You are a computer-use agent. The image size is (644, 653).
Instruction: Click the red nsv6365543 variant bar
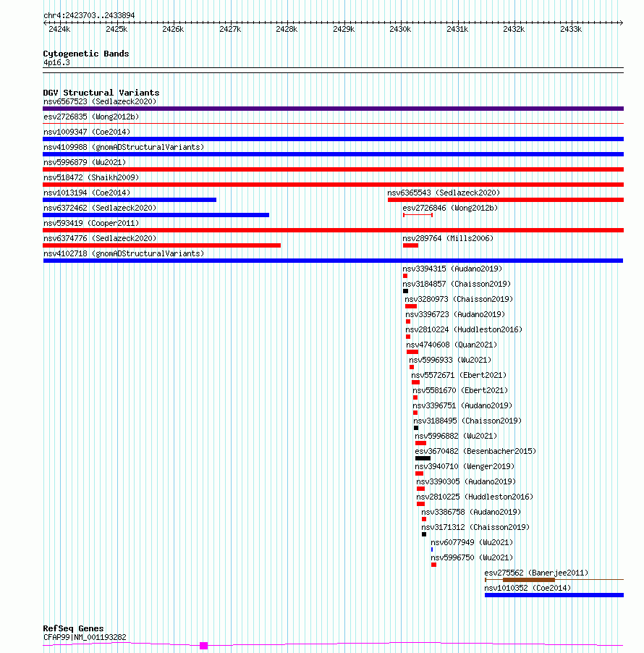pyautogui.click(x=506, y=200)
